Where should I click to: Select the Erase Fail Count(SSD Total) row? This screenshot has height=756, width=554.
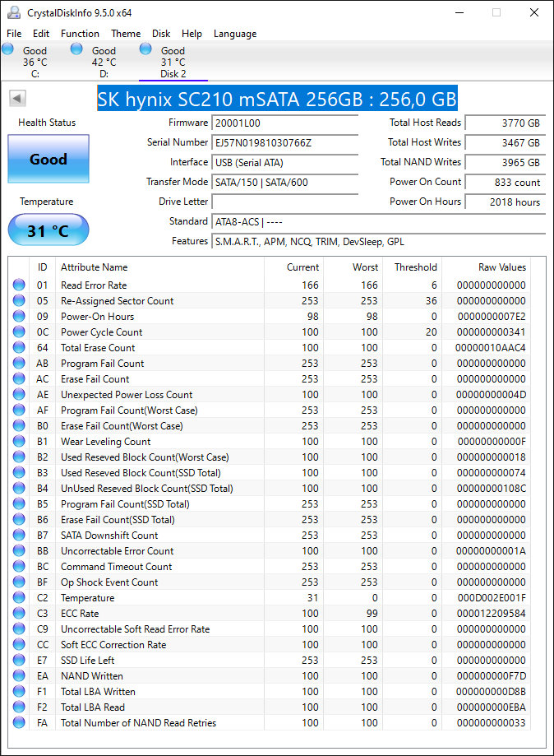270,519
